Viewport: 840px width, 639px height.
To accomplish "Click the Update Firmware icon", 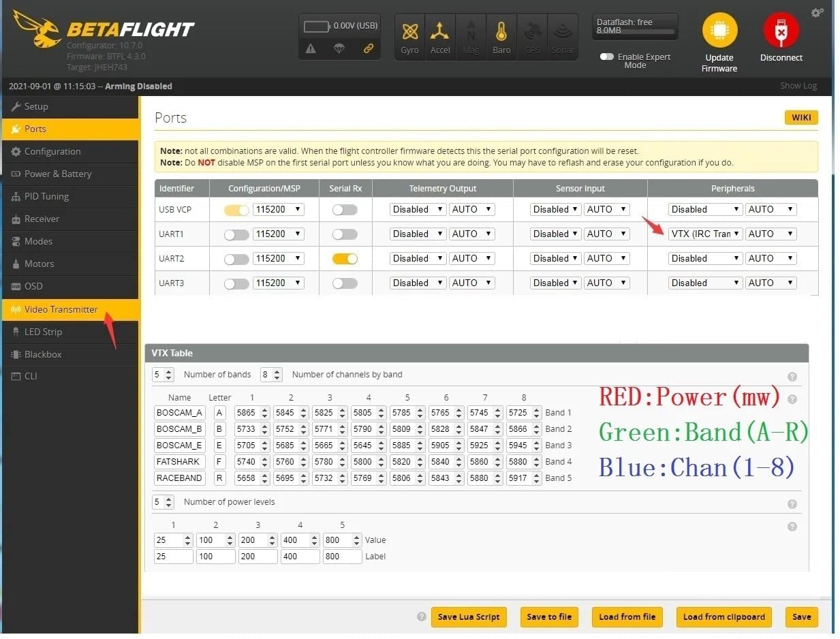I will (719, 31).
